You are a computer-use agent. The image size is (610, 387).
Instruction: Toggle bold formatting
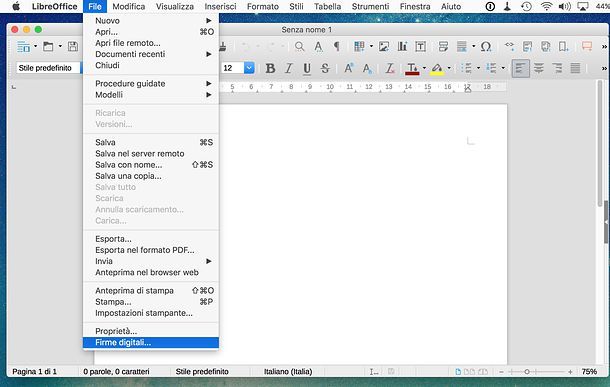click(270, 68)
